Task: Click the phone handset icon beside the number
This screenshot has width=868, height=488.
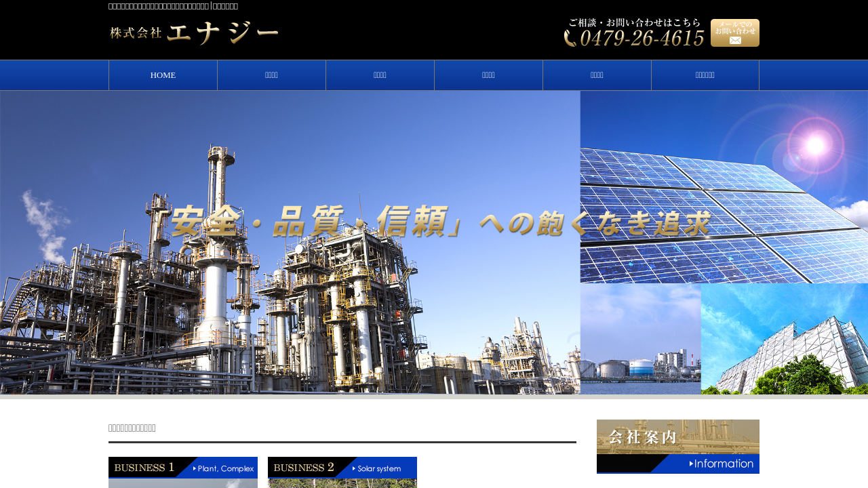Action: click(x=570, y=38)
